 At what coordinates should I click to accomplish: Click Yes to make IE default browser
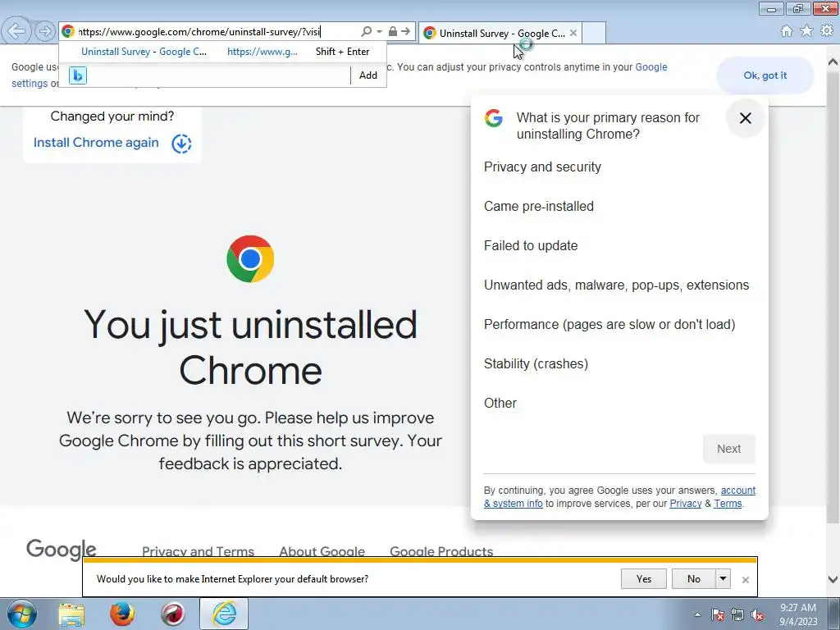[643, 579]
